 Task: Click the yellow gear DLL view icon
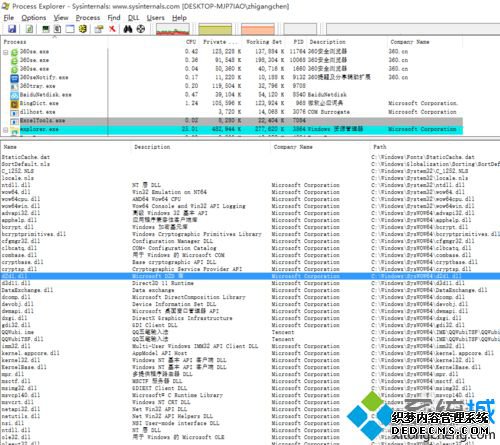[x=83, y=29]
